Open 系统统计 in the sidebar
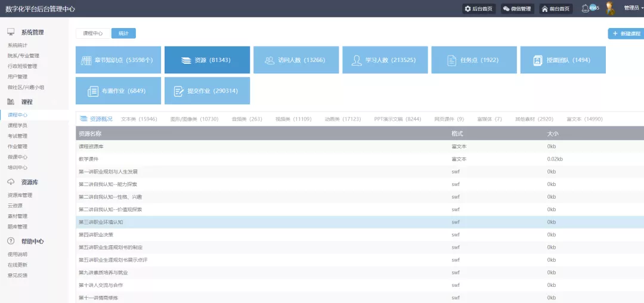This screenshot has width=644, height=303. (x=18, y=45)
